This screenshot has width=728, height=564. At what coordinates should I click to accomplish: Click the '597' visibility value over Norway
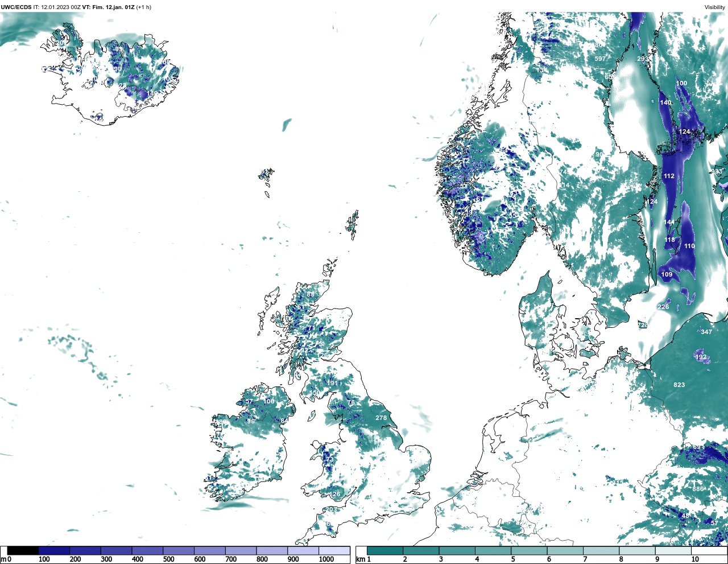[600, 59]
